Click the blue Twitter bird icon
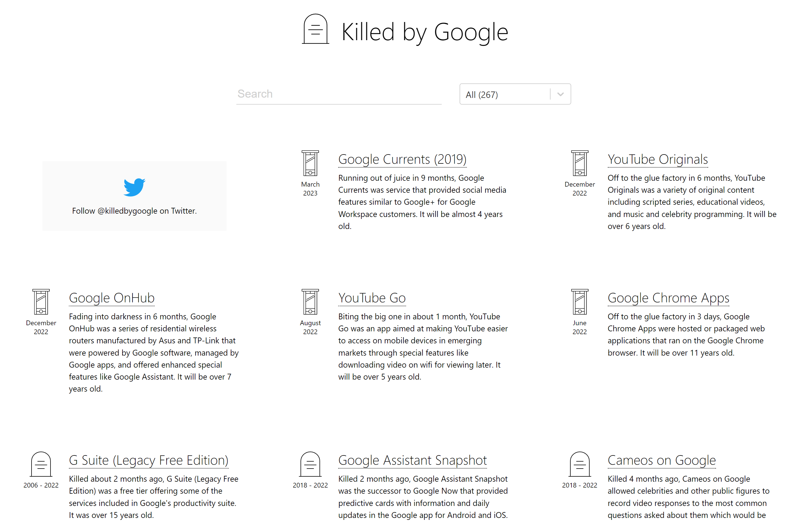 [x=134, y=187]
